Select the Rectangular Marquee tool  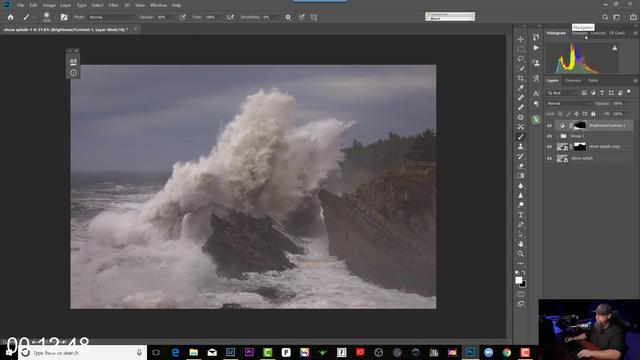click(x=520, y=49)
